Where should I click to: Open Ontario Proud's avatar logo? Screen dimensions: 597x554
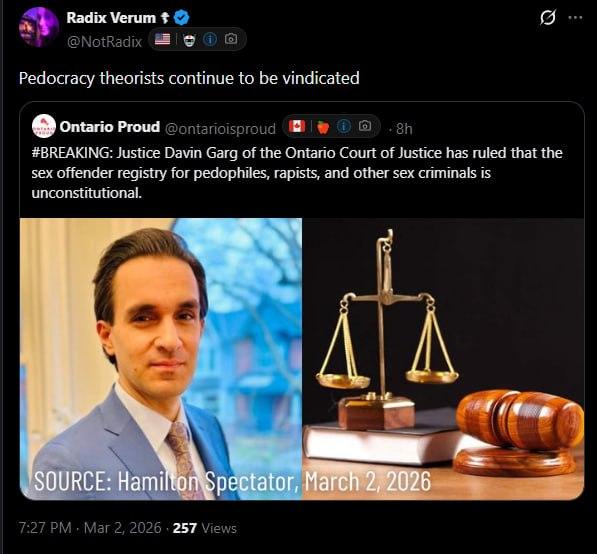44,126
